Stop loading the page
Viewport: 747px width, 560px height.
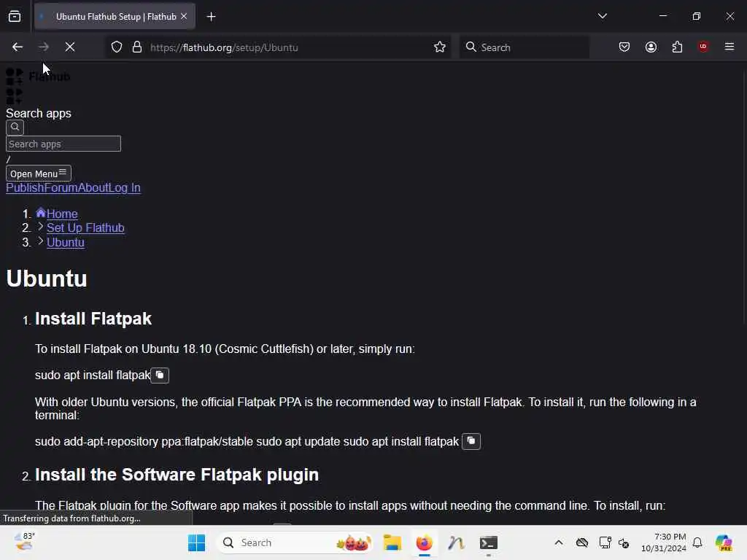70,47
